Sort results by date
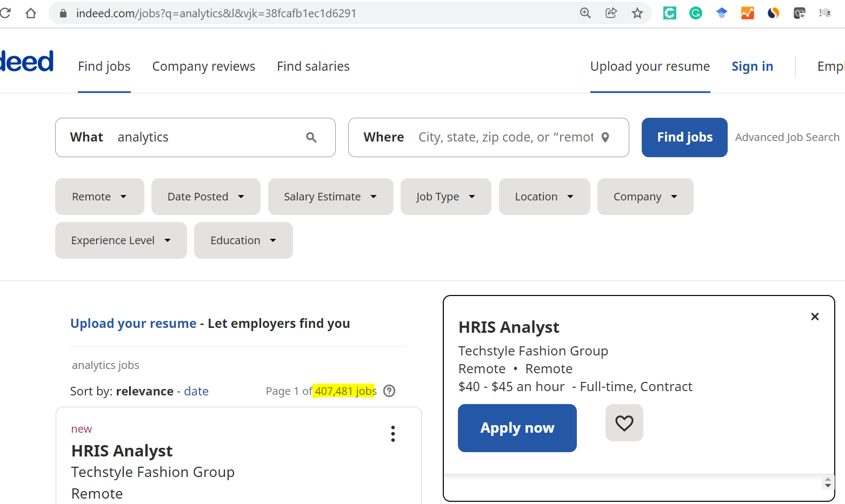 pos(196,391)
